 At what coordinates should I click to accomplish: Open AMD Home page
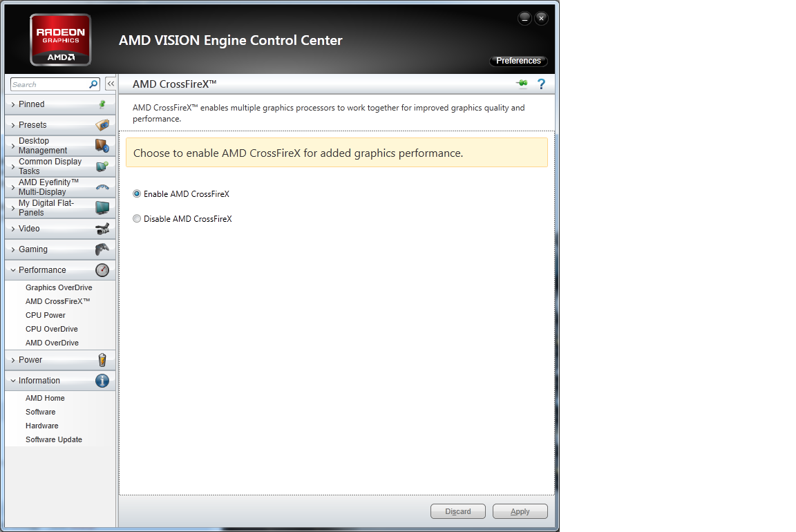pyautogui.click(x=45, y=399)
